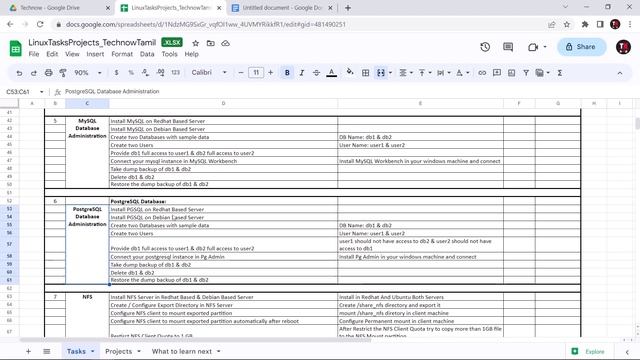Toggle bold formatting
Screen dimensions: 640x360
pos(287,73)
